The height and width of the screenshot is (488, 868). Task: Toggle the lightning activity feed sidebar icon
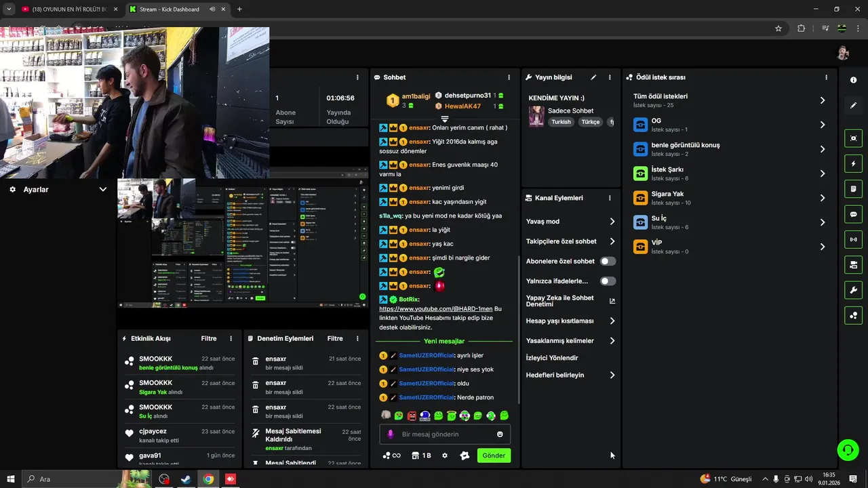853,164
